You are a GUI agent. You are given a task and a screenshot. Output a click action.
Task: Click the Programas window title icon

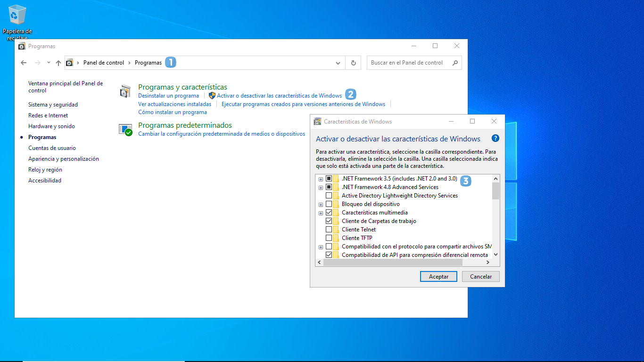(22, 46)
